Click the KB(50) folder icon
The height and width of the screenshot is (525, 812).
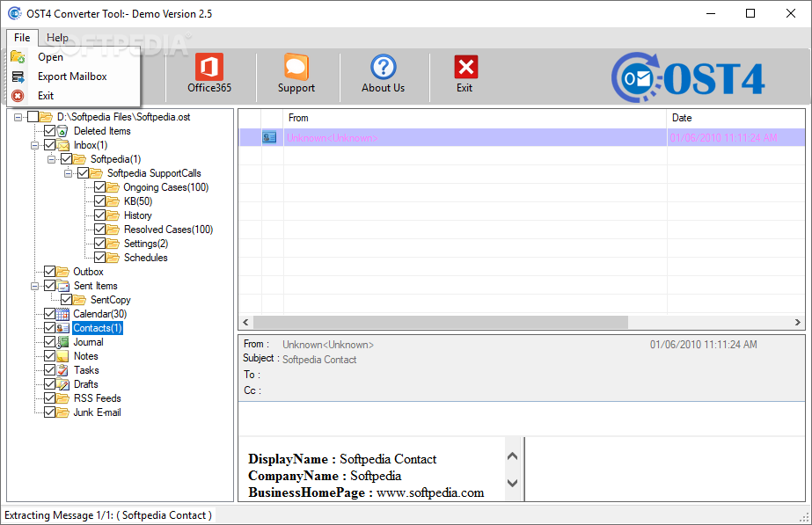tap(113, 201)
